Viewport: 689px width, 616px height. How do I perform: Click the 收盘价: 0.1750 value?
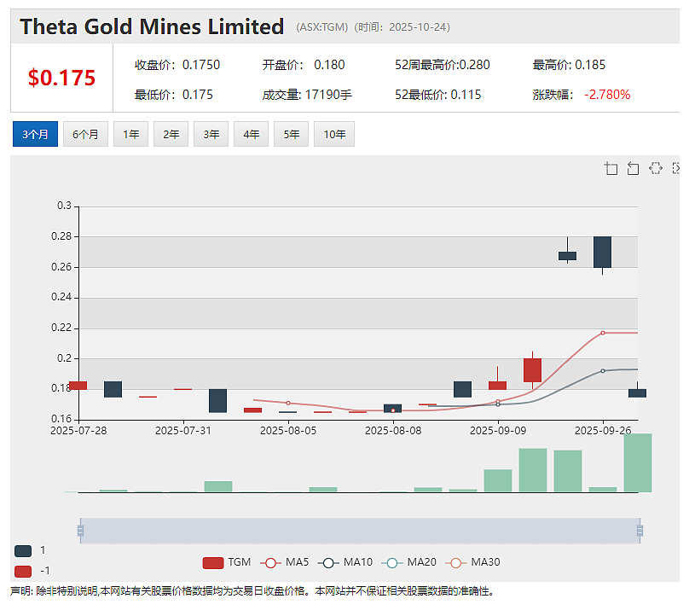(177, 65)
